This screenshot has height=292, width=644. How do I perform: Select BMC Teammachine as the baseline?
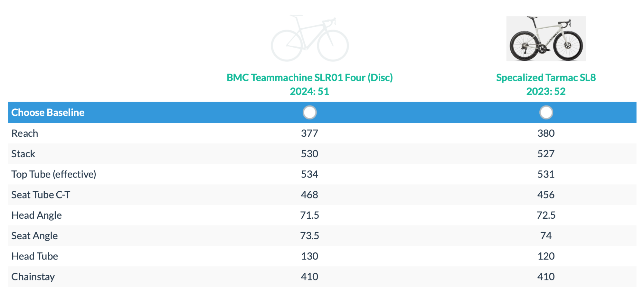click(x=309, y=113)
